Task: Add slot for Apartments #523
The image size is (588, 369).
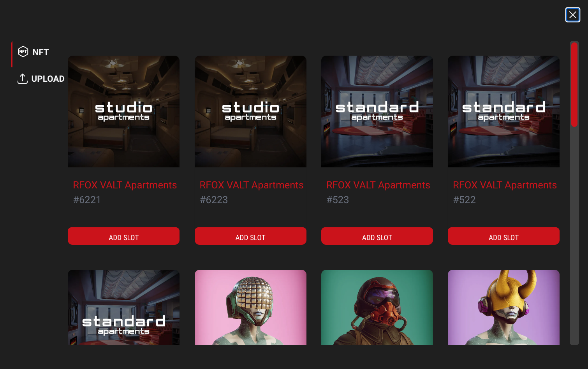Action: tap(377, 236)
